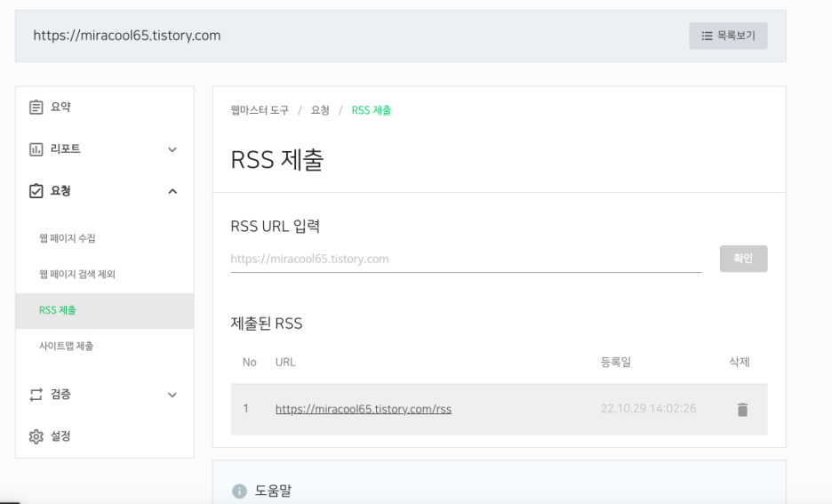Click the 등록일 column header
This screenshot has width=832, height=504.
(615, 363)
